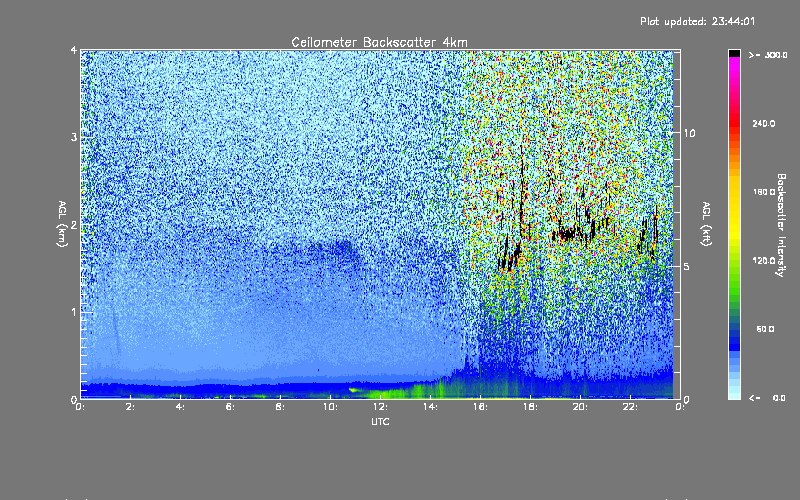The image size is (800, 500).
Task: Click the '3' tick on the km axis
Action: (74, 137)
